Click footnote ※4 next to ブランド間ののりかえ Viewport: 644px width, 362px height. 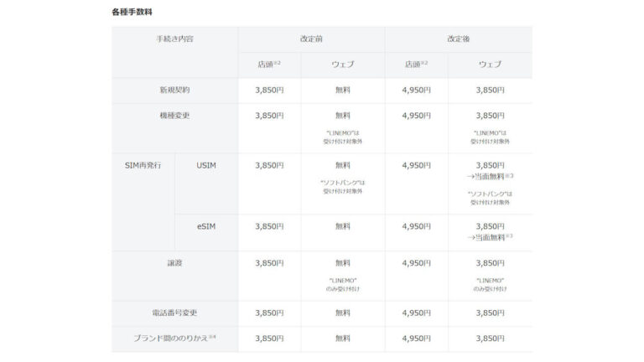point(211,336)
